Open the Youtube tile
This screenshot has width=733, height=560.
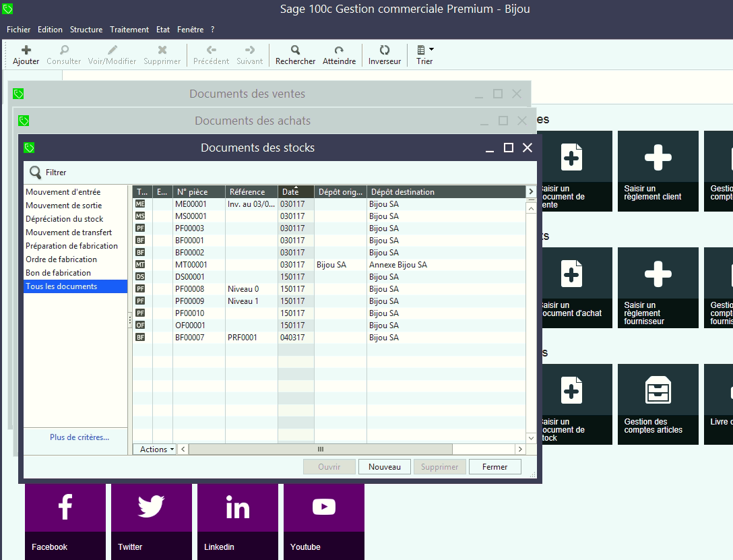coord(324,522)
